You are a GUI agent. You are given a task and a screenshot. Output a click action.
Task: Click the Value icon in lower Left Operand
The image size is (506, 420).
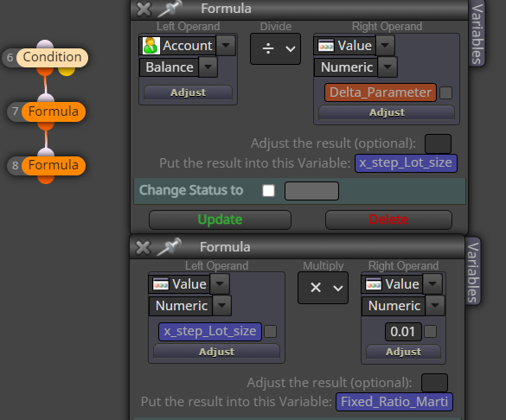pyautogui.click(x=160, y=284)
